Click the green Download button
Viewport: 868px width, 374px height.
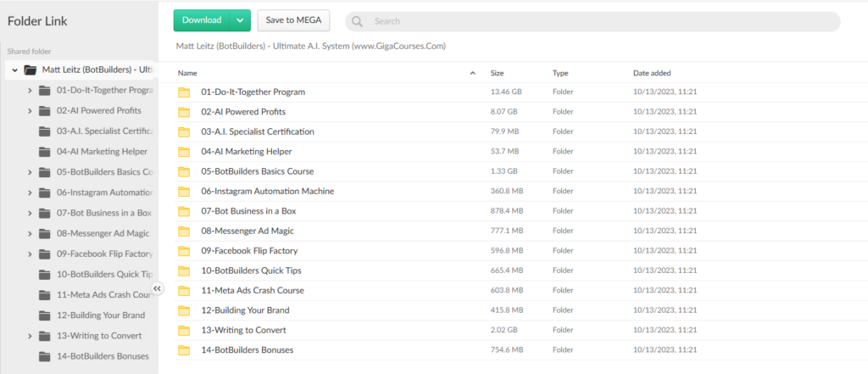pyautogui.click(x=202, y=20)
